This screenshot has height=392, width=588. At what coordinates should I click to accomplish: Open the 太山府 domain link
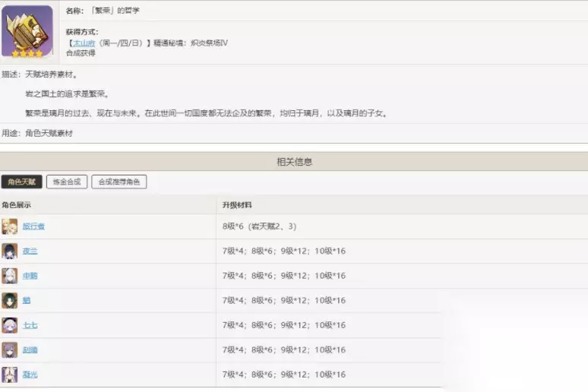[84, 43]
